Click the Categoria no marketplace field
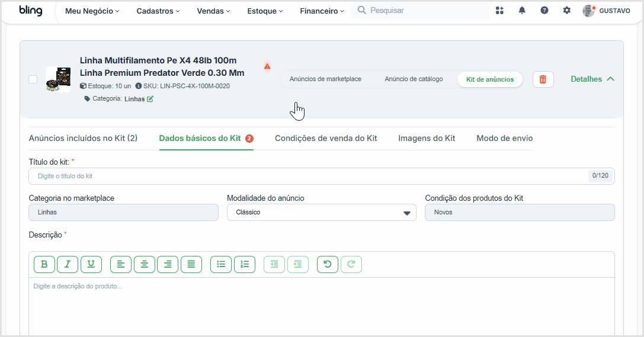644x337 pixels. point(124,212)
